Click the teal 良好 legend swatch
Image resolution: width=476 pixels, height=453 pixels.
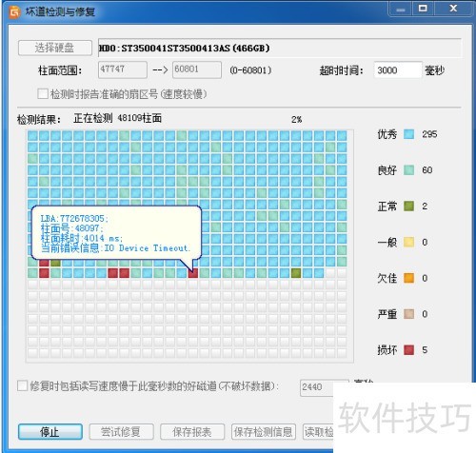408,170
